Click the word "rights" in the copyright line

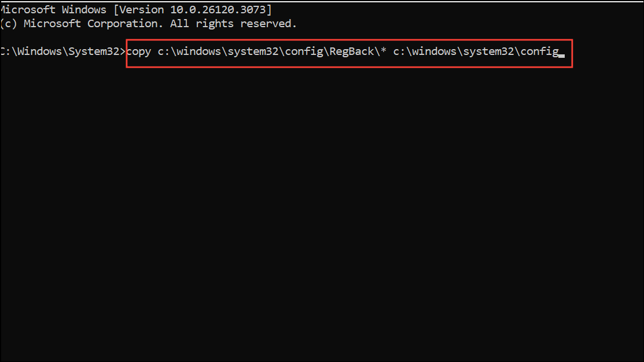click(215, 24)
